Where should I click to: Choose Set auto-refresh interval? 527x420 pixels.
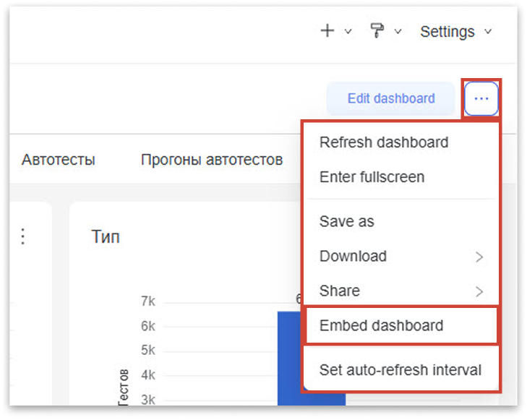(x=400, y=369)
